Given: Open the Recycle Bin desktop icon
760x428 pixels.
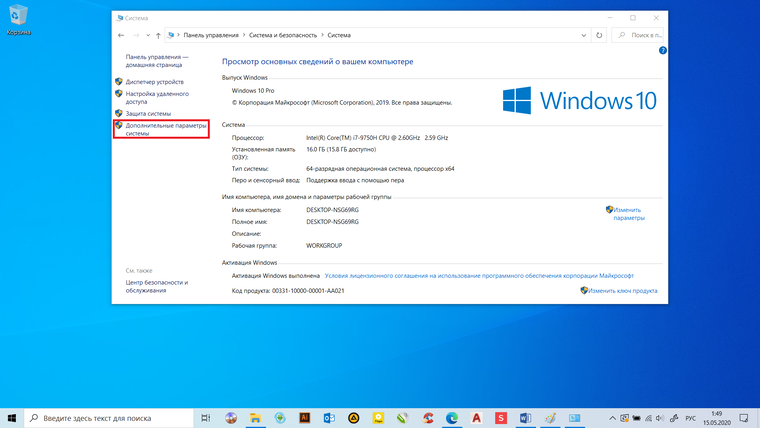Looking at the screenshot, I should point(18,20).
